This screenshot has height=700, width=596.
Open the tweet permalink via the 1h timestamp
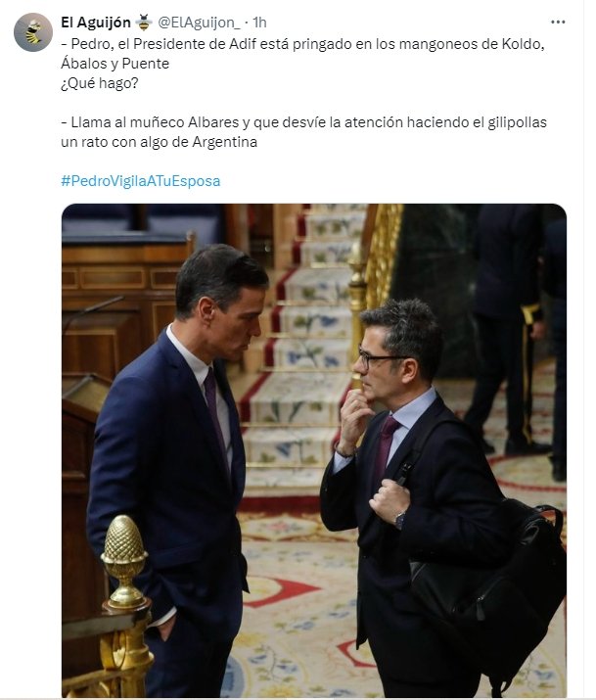[x=259, y=22]
